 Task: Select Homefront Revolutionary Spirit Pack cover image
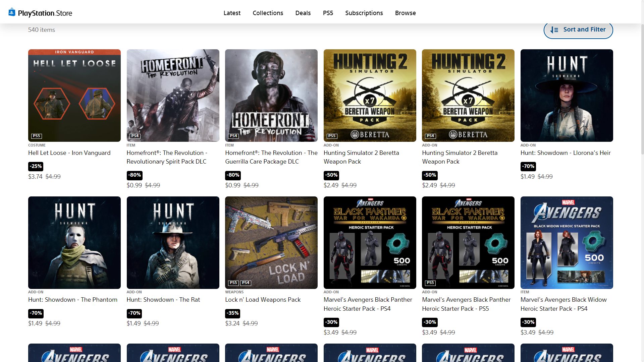click(x=173, y=95)
